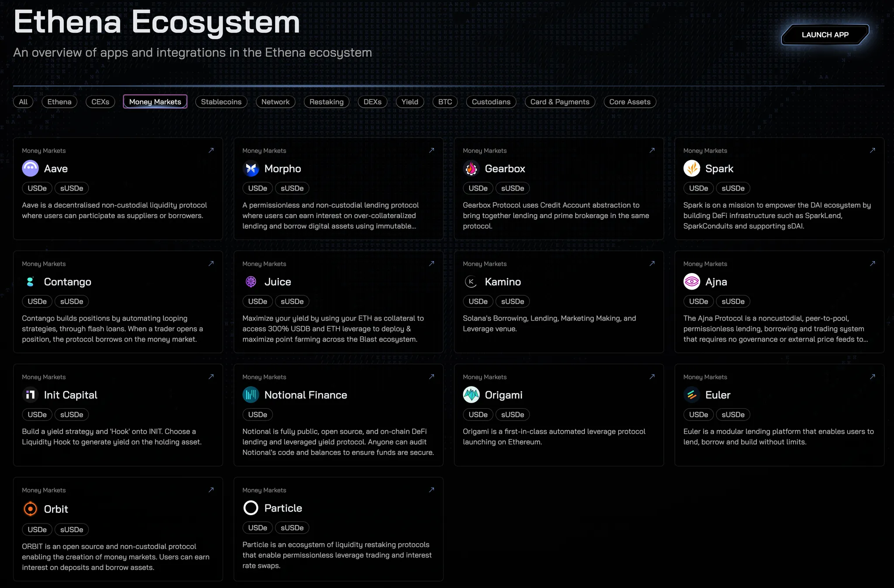Click the Particle card title
Viewport: 894px width, 588px height.
(x=283, y=508)
